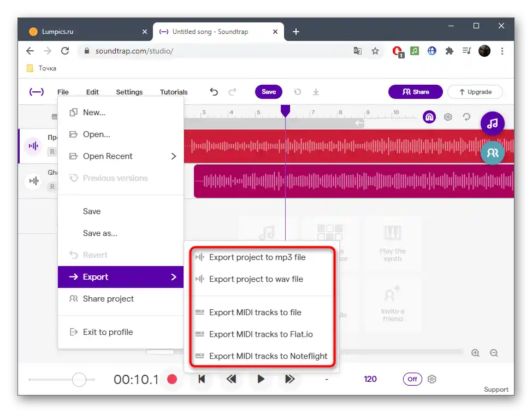Screen dimensions: 532x413
Task: Click the green music note extension
Action: pyautogui.click(x=414, y=51)
